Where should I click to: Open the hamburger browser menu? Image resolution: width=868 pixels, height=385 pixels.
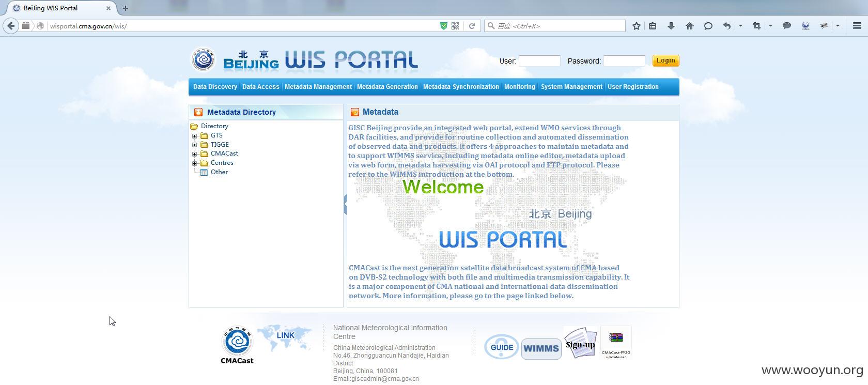tap(857, 26)
